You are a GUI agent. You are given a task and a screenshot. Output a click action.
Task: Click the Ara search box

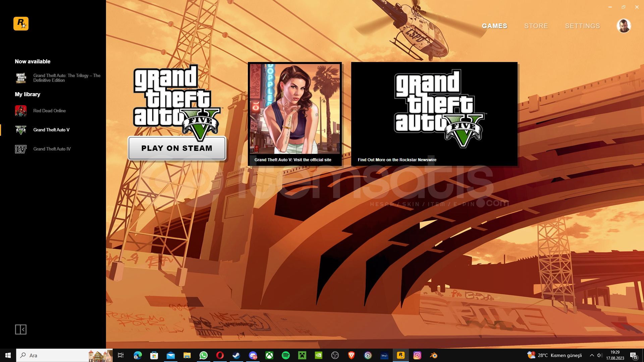click(64, 355)
